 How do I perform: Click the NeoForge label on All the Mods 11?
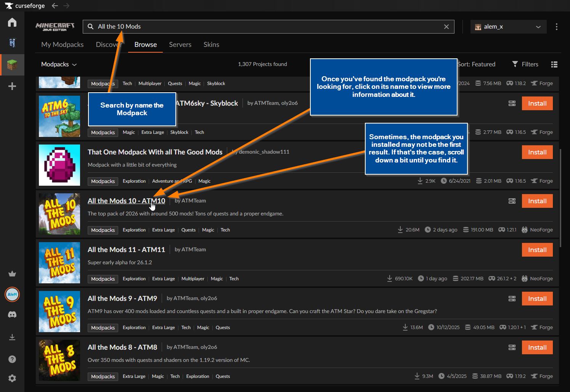point(537,279)
